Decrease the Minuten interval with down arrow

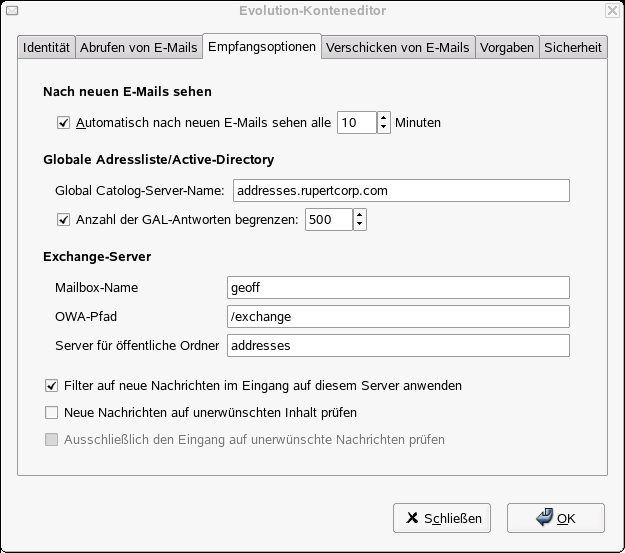(x=383, y=128)
